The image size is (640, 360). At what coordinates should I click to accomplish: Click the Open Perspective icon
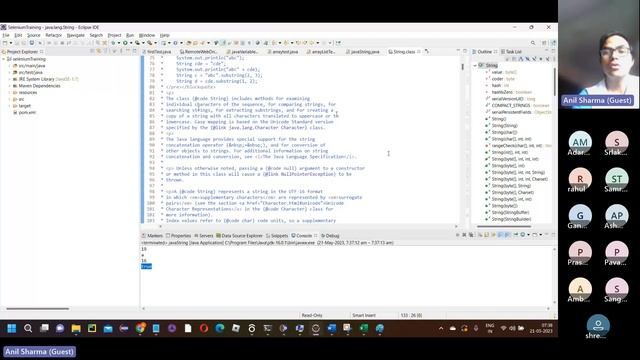click(x=544, y=43)
